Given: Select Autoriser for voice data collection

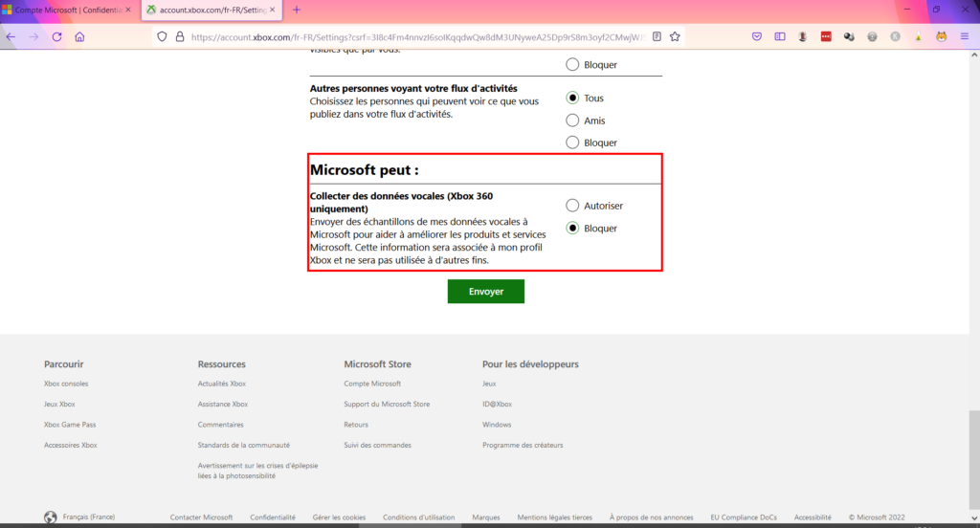Looking at the screenshot, I should (x=572, y=206).
